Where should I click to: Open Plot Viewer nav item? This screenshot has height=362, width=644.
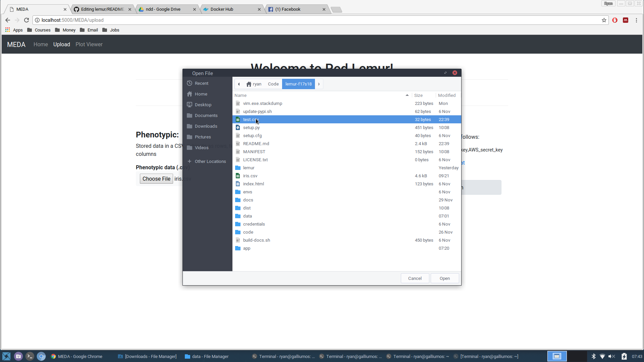(89, 44)
